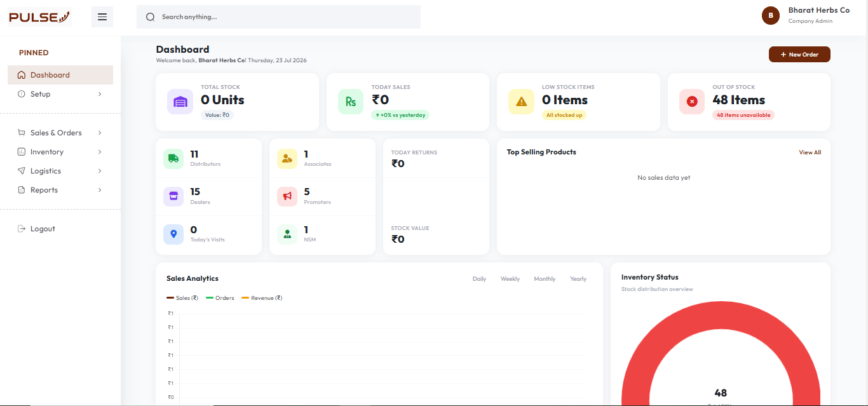Click the Associates person icon
The height and width of the screenshot is (406, 868).
pyautogui.click(x=287, y=159)
